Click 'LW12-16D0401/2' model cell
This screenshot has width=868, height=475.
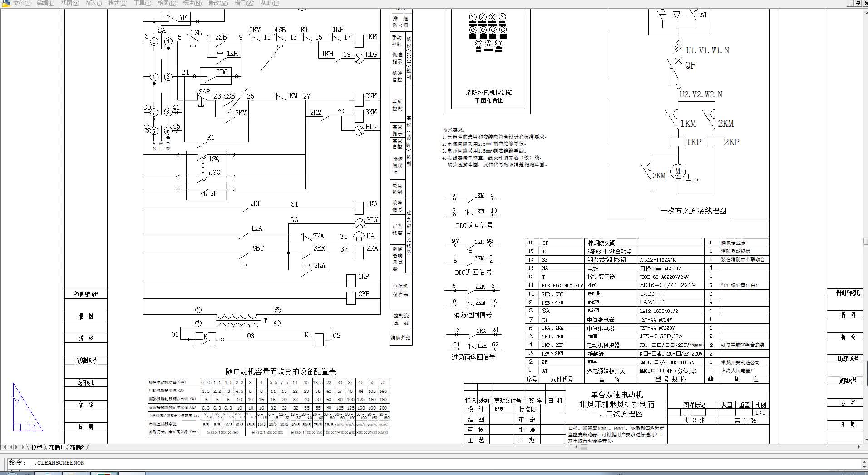coord(659,311)
